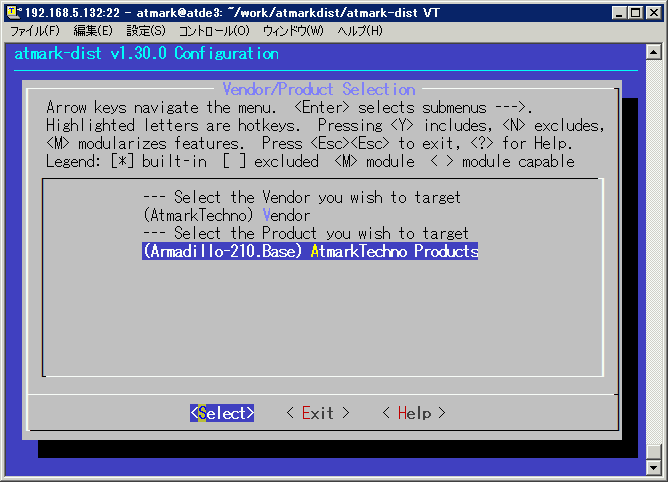Screen dimensions: 668x482
Task: Maximize the Tera Term window
Action: click(x=635, y=13)
